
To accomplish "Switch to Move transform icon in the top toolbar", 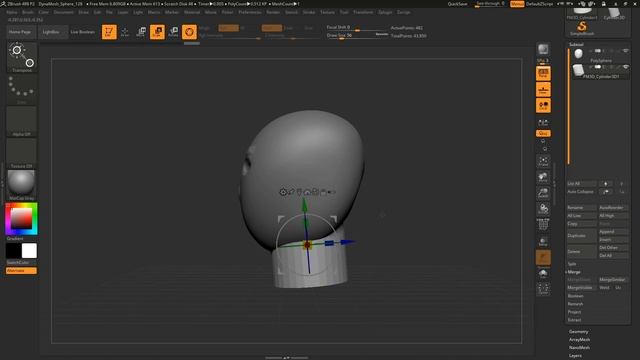I will point(141,32).
